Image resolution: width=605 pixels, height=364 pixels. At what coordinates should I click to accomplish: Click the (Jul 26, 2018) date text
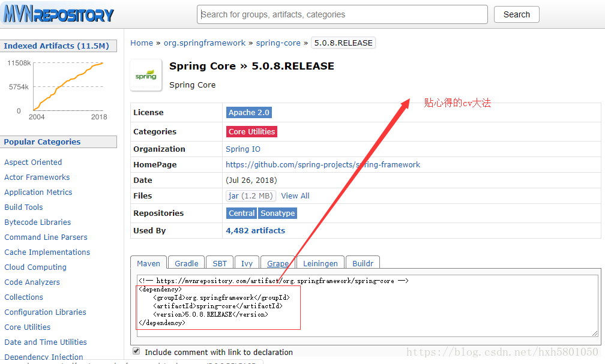point(251,181)
